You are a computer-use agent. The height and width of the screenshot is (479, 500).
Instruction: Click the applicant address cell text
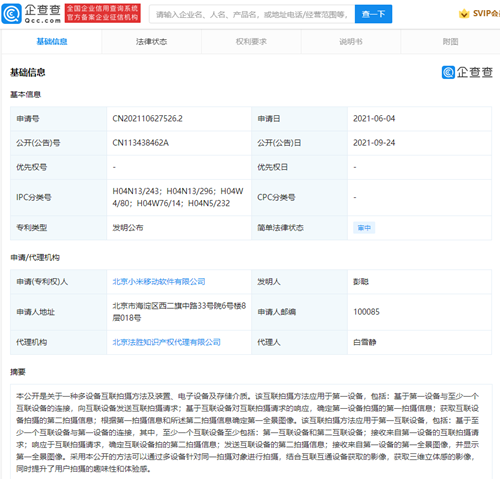179,312
